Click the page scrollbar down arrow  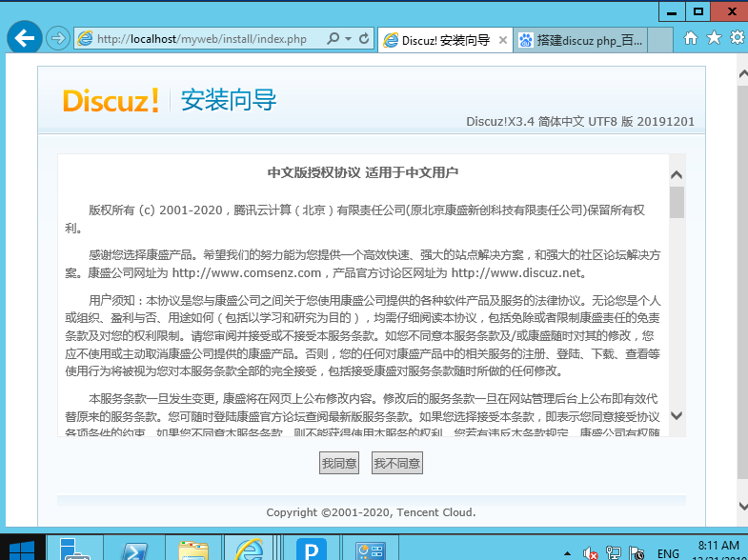(742, 506)
